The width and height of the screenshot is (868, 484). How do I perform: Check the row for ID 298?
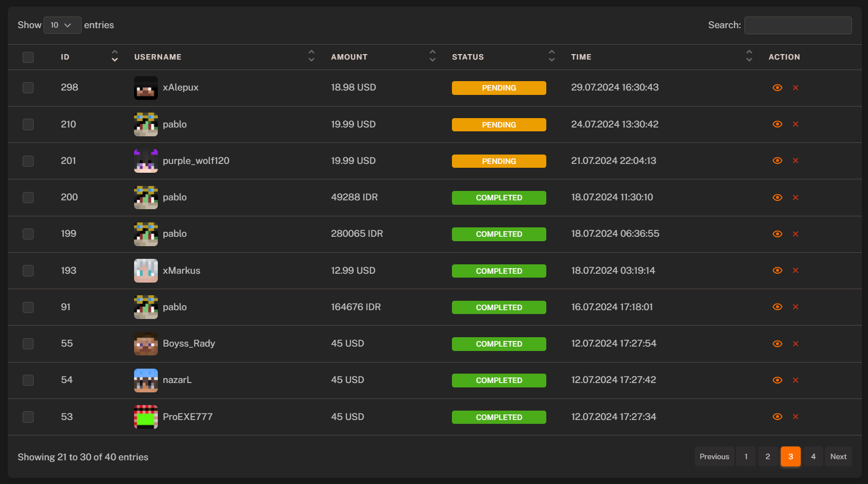[28, 88]
